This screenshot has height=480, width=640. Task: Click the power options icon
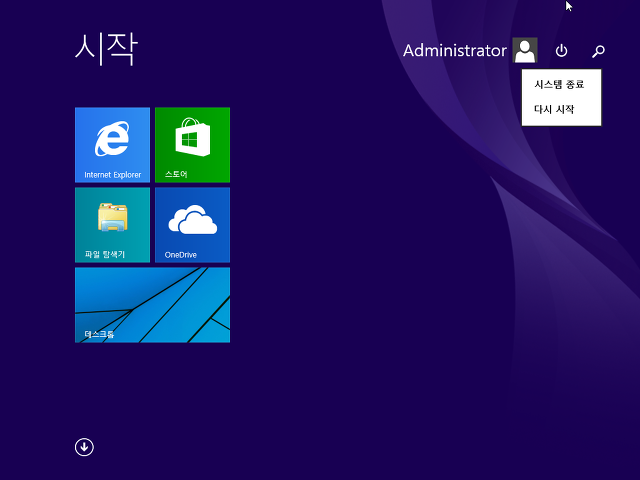tap(561, 51)
